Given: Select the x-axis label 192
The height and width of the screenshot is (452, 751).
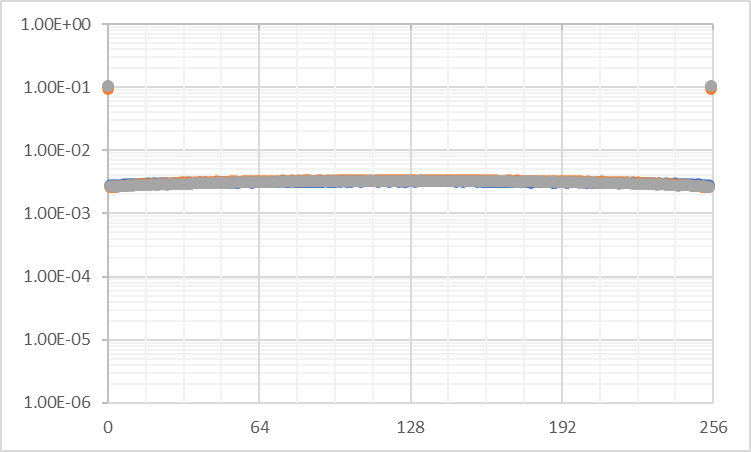Looking at the screenshot, I should pos(562,427).
